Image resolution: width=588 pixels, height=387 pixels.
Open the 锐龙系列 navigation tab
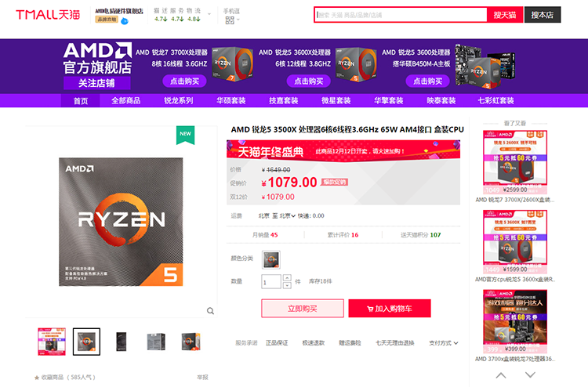(179, 101)
